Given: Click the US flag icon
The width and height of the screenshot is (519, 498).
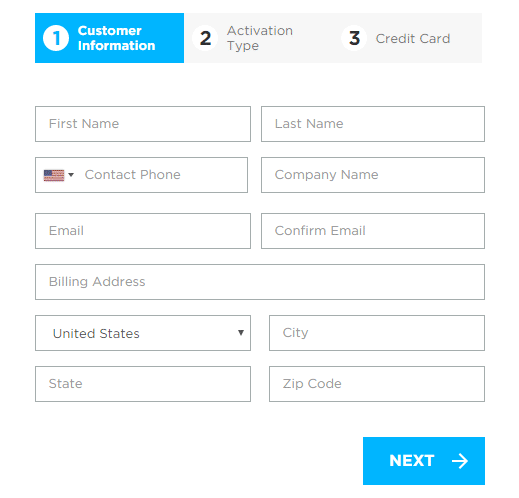Looking at the screenshot, I should tap(54, 175).
